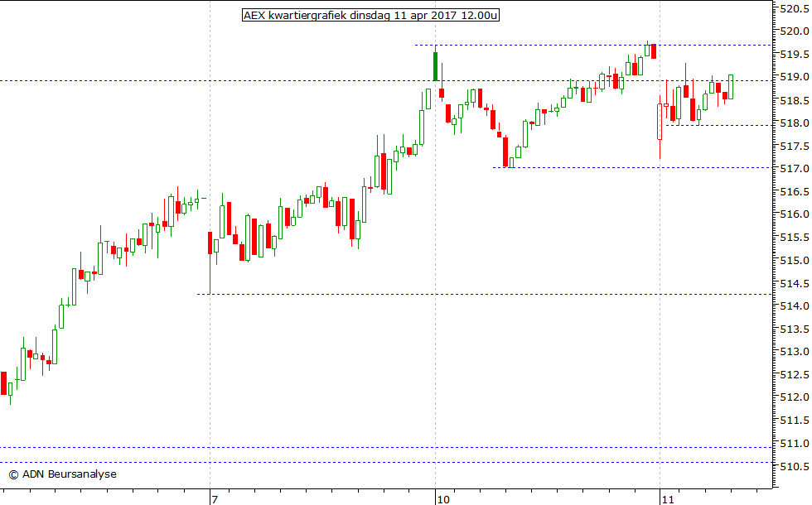The image size is (812, 505).
Task: Click the 519.0 price axis label
Action: (x=795, y=77)
